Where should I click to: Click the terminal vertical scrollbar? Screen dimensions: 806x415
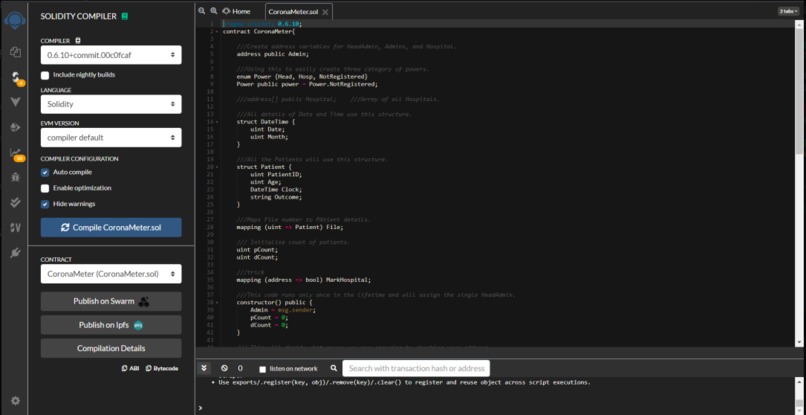(799, 394)
